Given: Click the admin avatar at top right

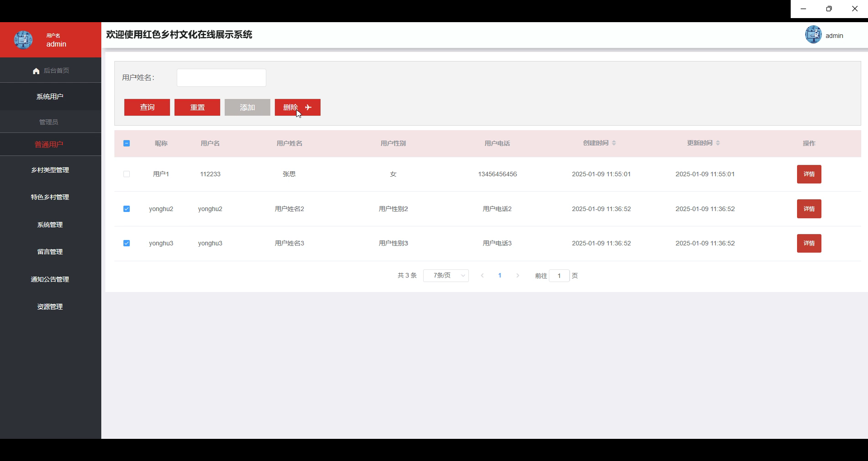Looking at the screenshot, I should click(813, 35).
